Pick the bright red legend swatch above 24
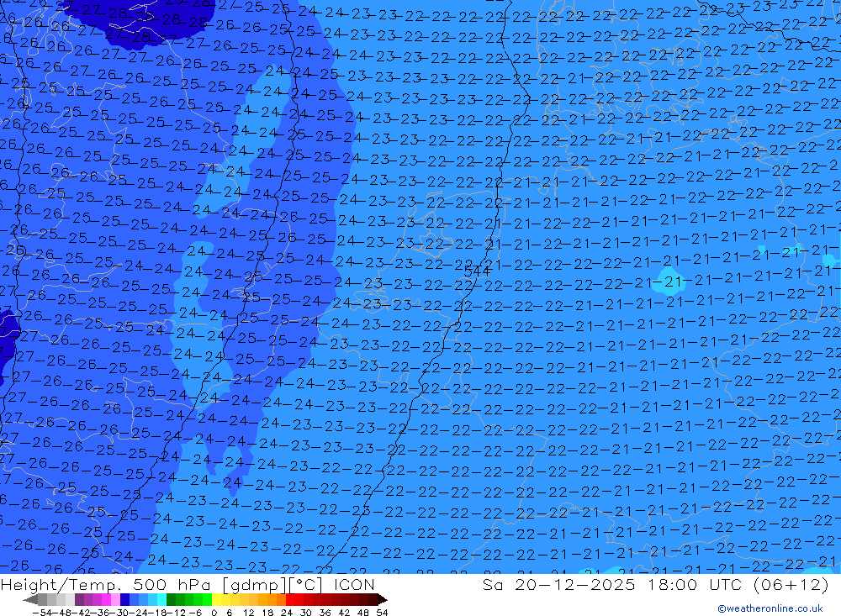Image resolution: width=841 pixels, height=616 pixels. (290, 599)
